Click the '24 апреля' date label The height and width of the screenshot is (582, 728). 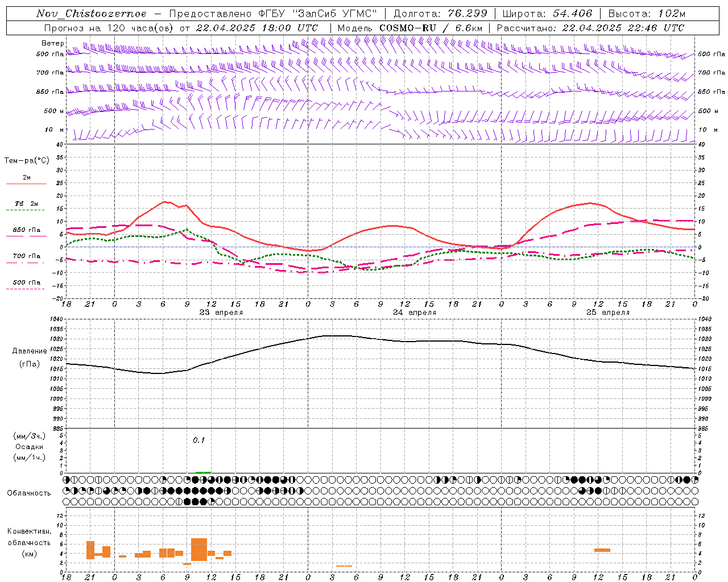[x=415, y=313]
